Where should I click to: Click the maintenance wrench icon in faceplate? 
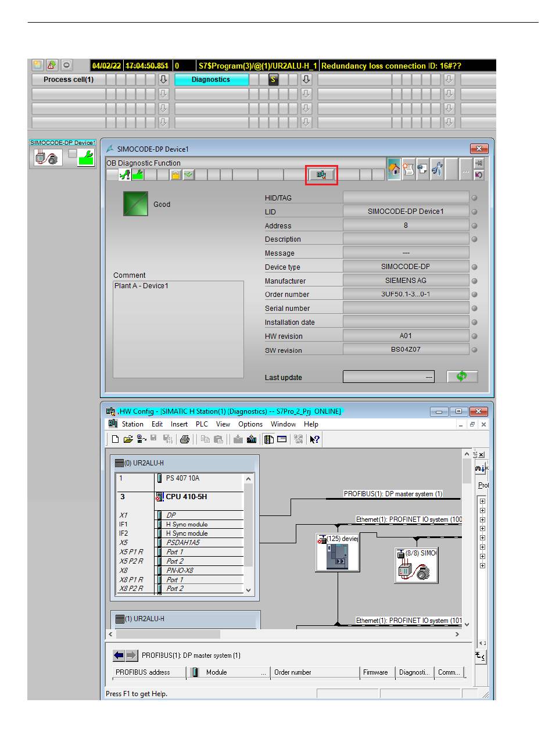438,169
